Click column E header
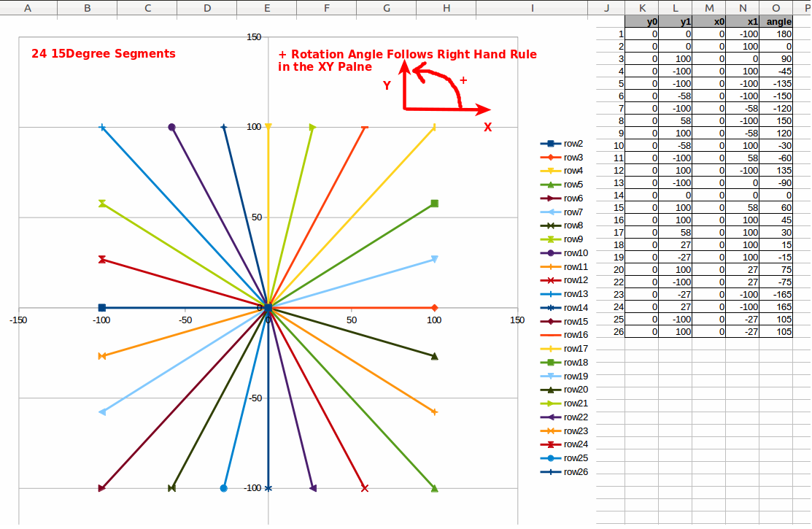 [267, 7]
